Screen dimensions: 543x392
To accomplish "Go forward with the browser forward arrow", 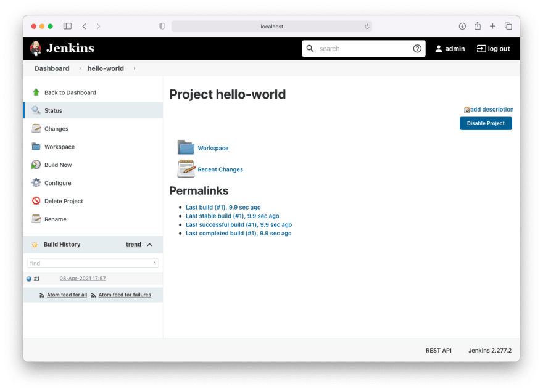I will [98, 27].
